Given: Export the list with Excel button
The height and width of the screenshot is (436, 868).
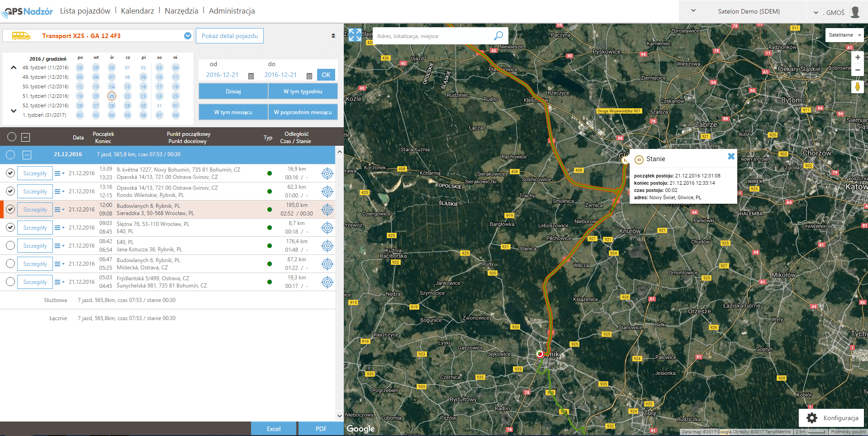Looking at the screenshot, I should 274,429.
